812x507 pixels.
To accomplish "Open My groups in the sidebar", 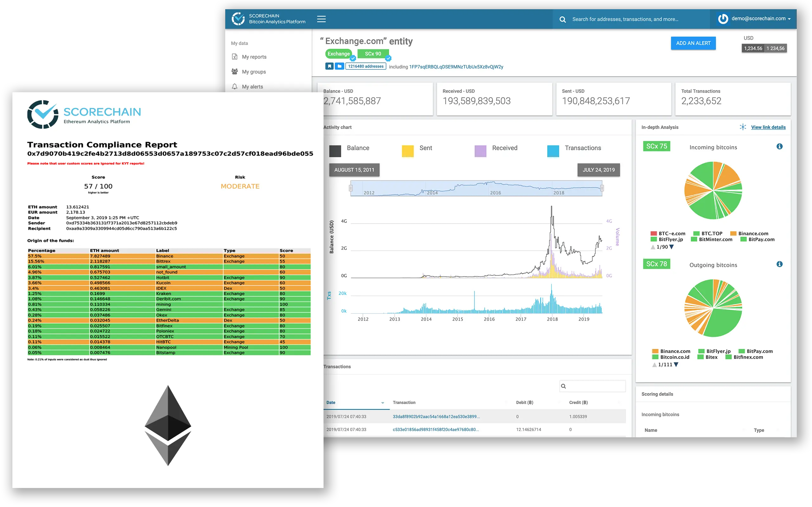I will tap(254, 72).
